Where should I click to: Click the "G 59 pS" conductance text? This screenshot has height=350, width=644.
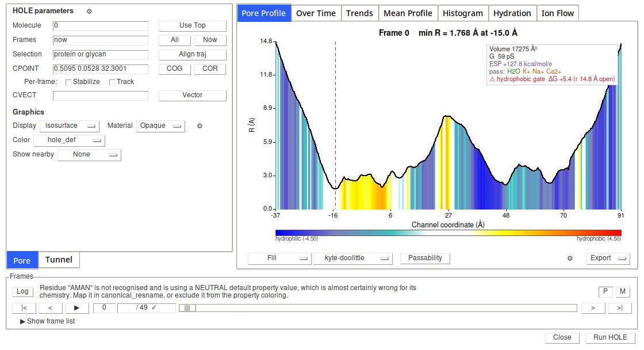tap(501, 57)
